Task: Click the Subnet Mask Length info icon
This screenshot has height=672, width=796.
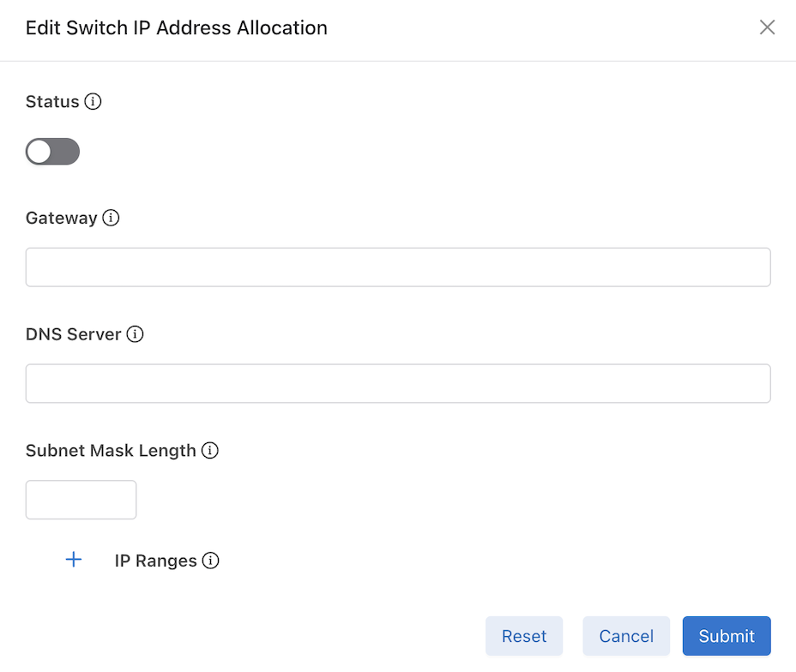Action: pyautogui.click(x=210, y=450)
